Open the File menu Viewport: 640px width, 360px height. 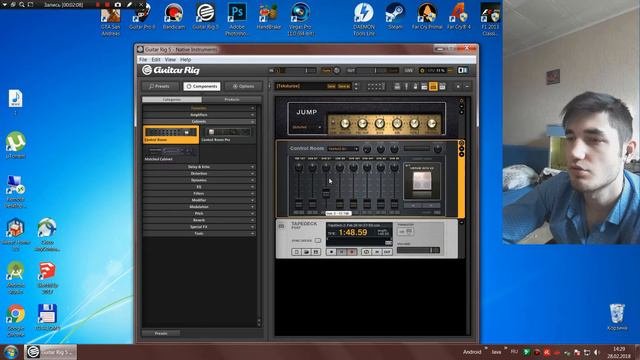[143, 60]
